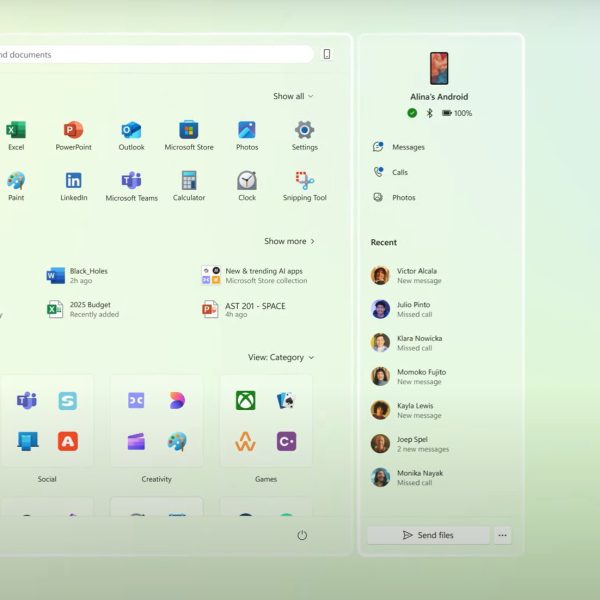
Task: Click the Send files button
Action: (428, 535)
